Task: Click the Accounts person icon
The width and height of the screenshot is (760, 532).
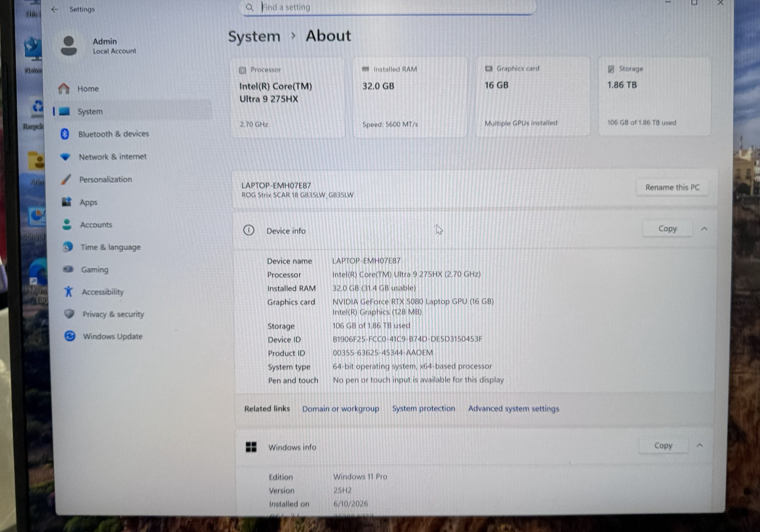Action: (x=67, y=224)
